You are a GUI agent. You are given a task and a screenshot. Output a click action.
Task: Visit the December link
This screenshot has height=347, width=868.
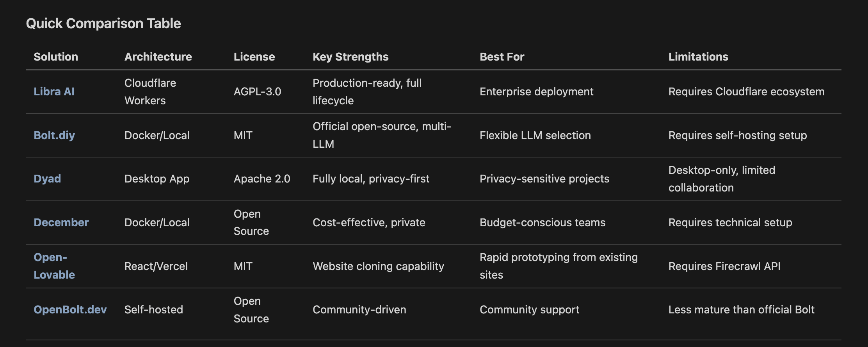(x=61, y=222)
